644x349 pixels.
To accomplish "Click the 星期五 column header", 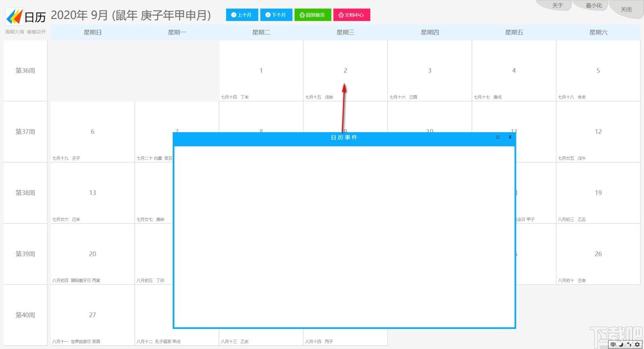I will [514, 32].
